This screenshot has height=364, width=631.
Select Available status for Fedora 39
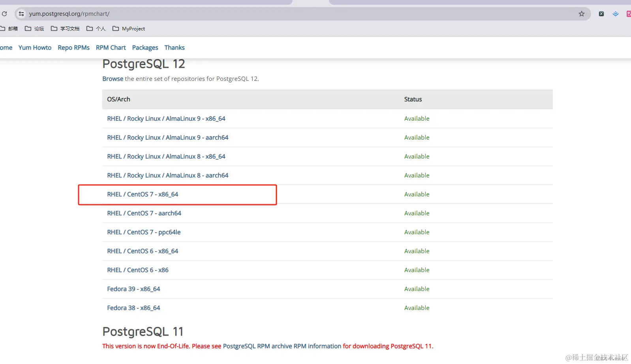coord(417,289)
